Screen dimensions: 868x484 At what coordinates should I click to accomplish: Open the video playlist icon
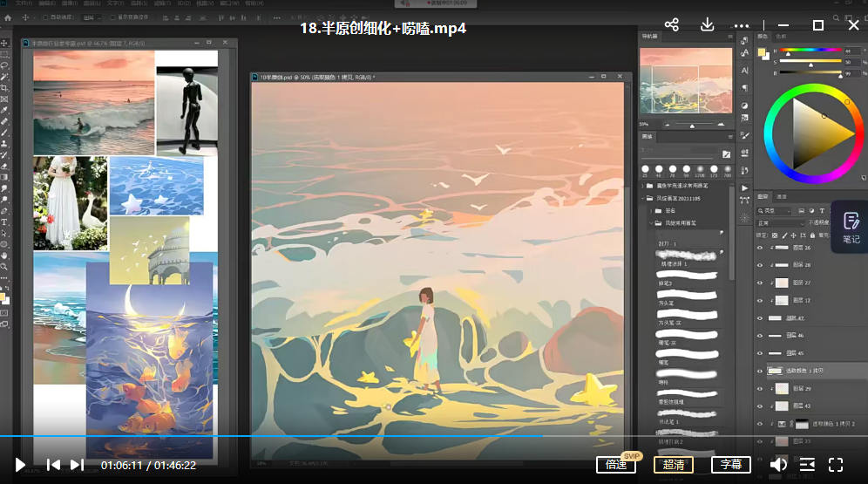coord(807,465)
